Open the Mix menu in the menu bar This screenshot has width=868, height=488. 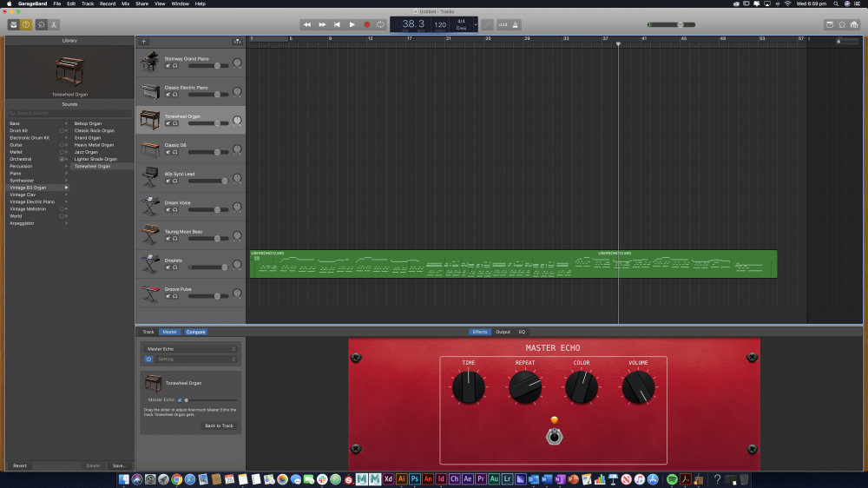click(x=126, y=3)
